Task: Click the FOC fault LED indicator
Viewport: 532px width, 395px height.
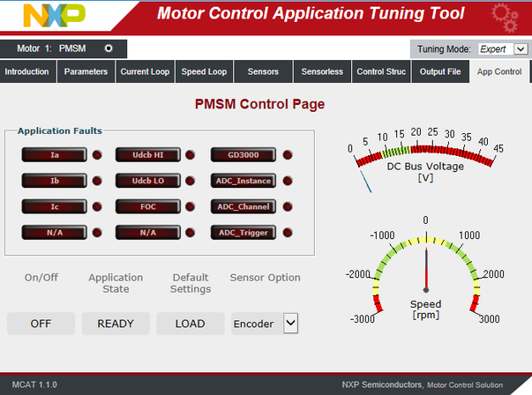Action: click(x=191, y=206)
